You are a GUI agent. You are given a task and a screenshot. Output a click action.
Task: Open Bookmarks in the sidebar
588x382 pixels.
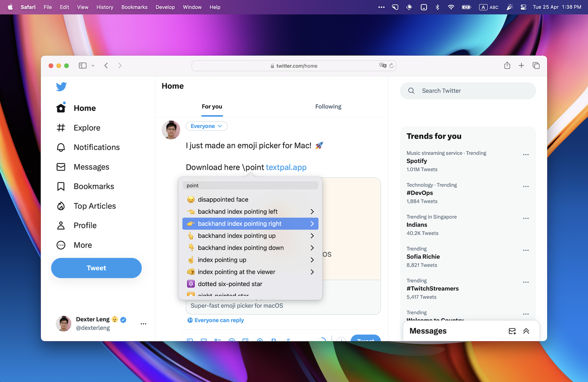coord(94,187)
